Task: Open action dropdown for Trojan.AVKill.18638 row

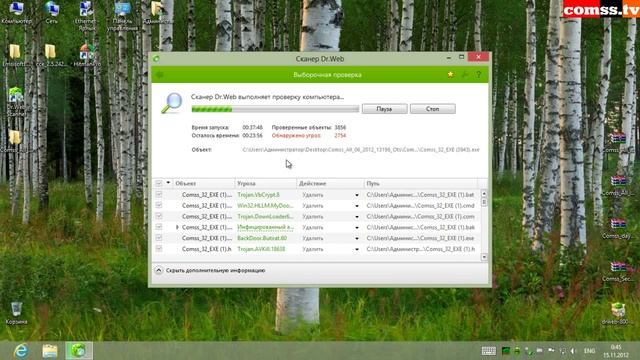Action: pos(357,249)
